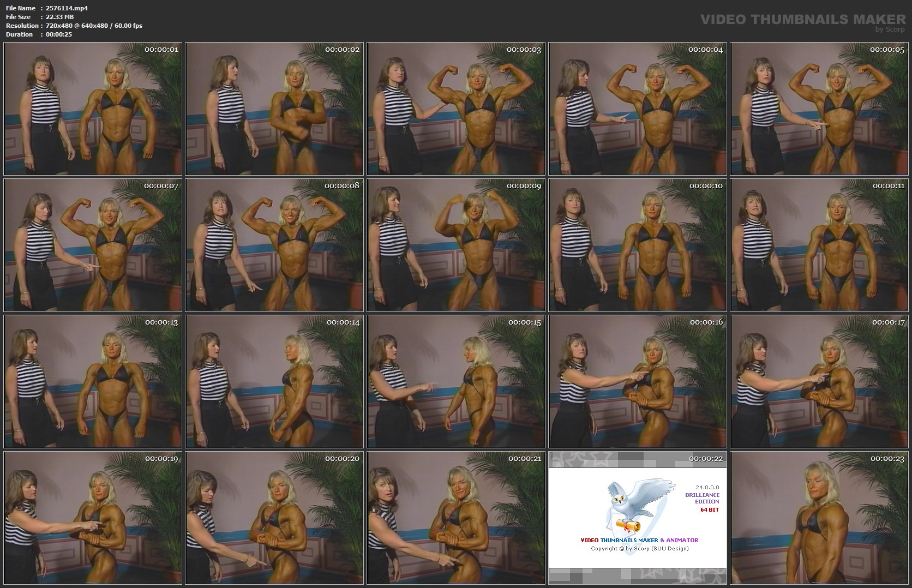Open the thumbnail at 00:00:01

coord(93,109)
